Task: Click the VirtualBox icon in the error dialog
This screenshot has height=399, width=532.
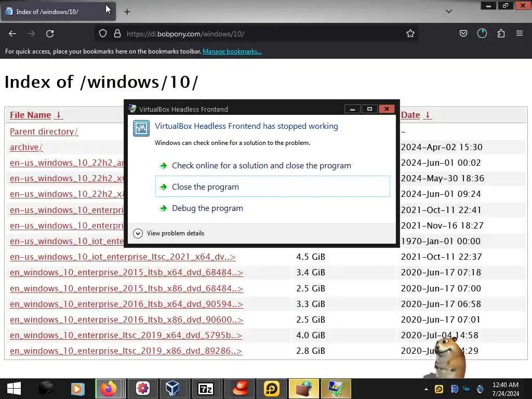Action: (141, 128)
